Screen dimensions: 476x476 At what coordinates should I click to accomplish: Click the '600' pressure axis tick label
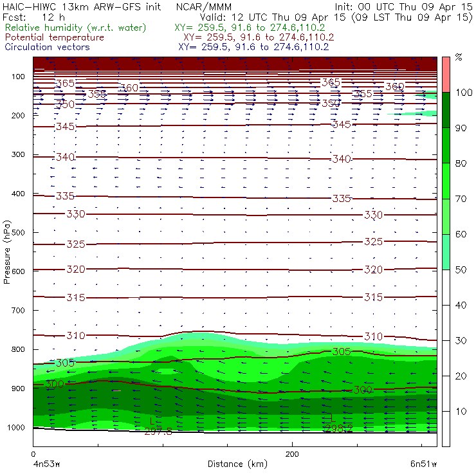[18, 271]
